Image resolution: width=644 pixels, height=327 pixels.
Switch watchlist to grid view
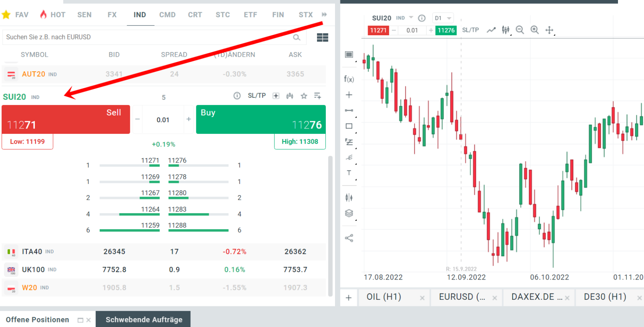coord(322,37)
